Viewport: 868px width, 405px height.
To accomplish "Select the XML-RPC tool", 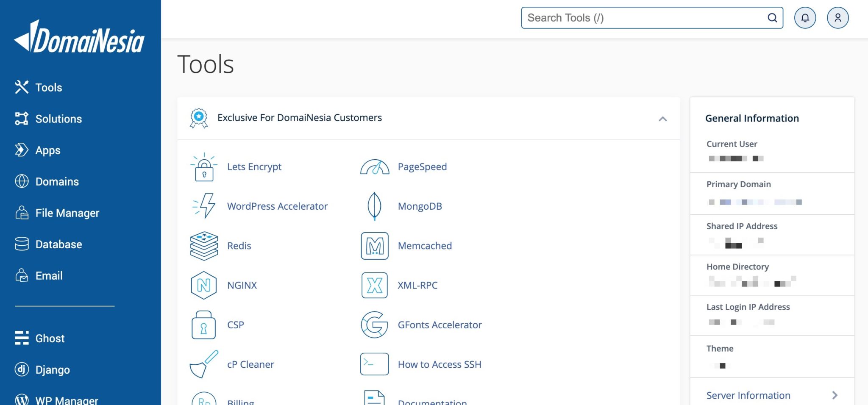I will (417, 285).
